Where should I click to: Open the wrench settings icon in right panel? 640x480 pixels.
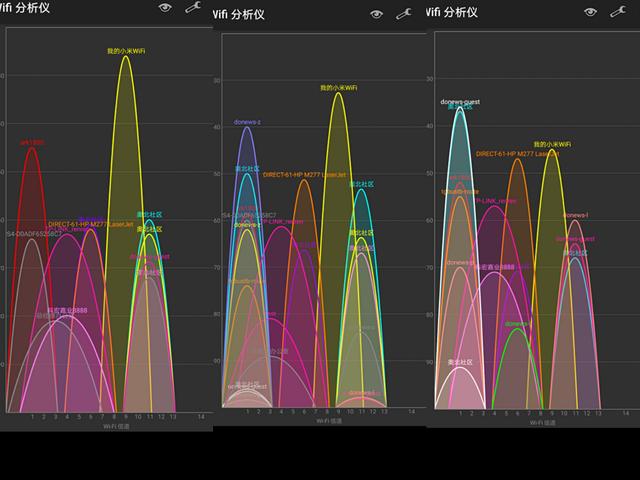[x=618, y=11]
